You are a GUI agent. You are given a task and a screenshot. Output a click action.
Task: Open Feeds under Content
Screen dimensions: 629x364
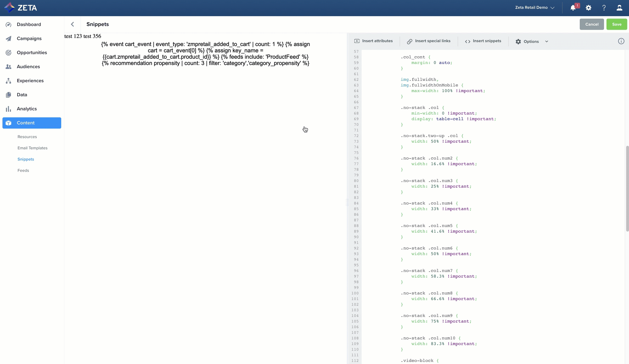pyautogui.click(x=23, y=170)
